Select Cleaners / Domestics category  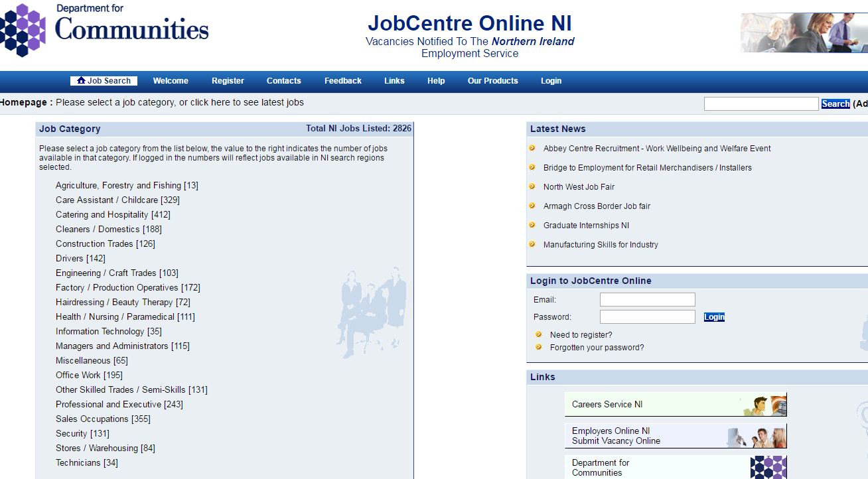click(109, 229)
